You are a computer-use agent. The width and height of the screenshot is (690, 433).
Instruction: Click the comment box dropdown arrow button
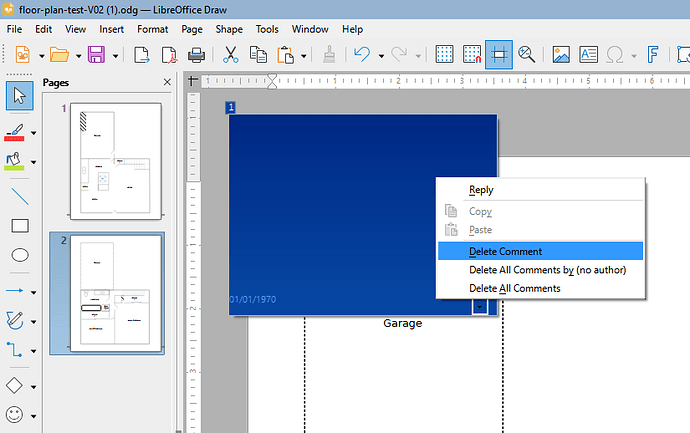[480, 307]
